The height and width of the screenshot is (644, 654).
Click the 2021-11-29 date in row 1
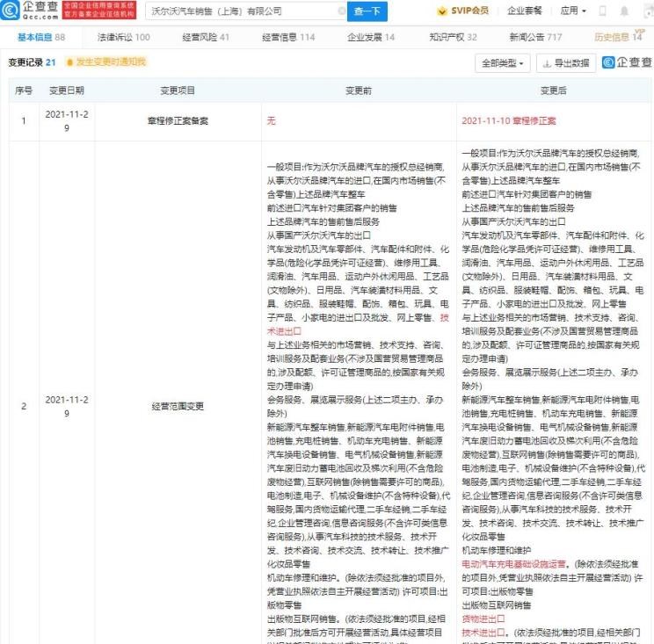tap(67, 121)
